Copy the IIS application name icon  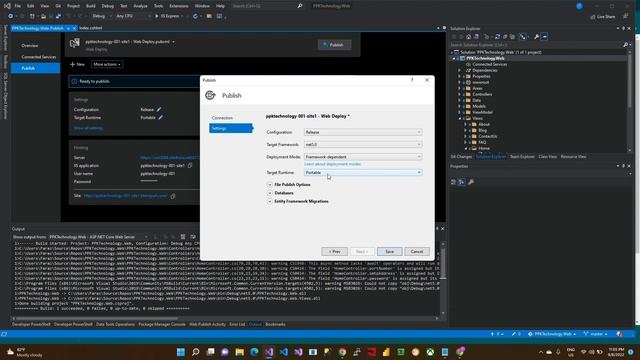pos(190,166)
